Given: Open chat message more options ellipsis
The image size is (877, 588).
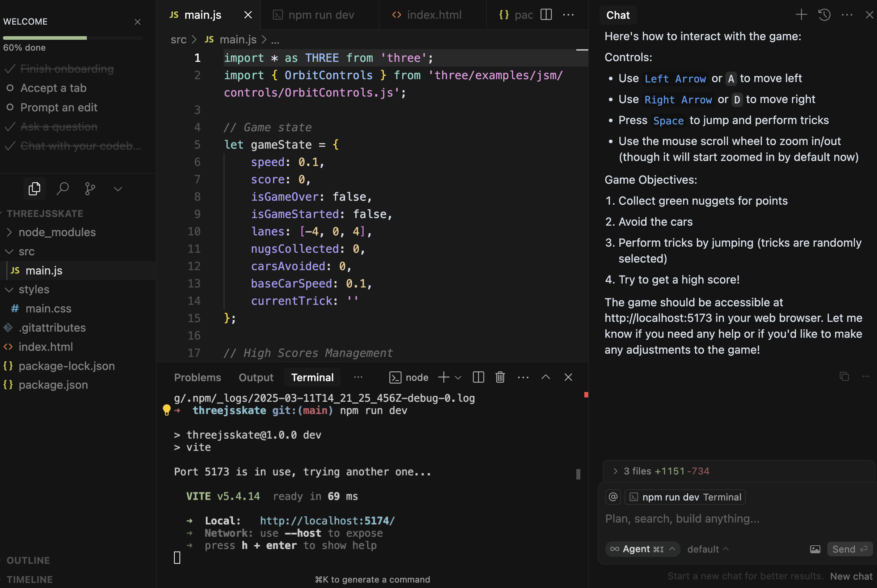Looking at the screenshot, I should [866, 376].
